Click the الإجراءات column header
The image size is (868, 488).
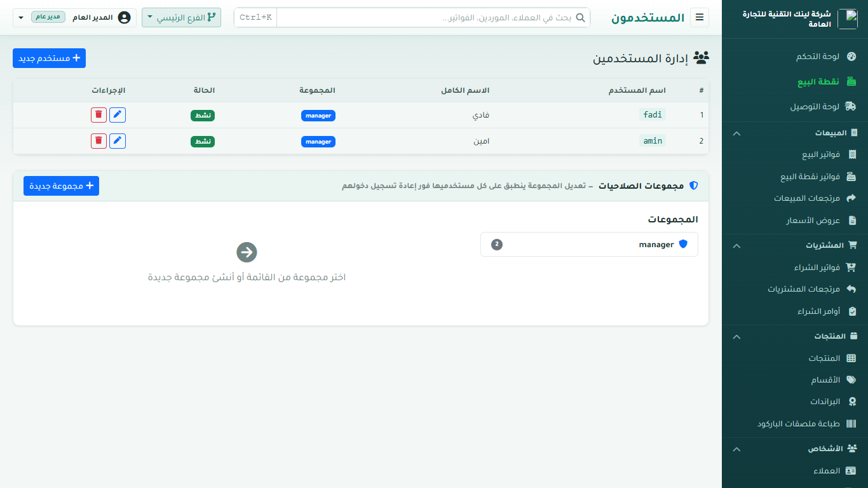tap(109, 90)
